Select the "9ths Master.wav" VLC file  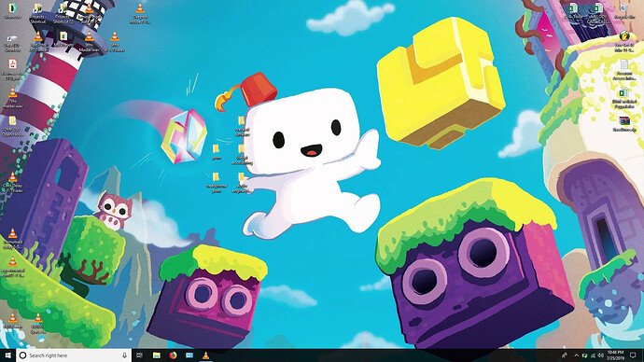pyautogui.click(x=89, y=41)
